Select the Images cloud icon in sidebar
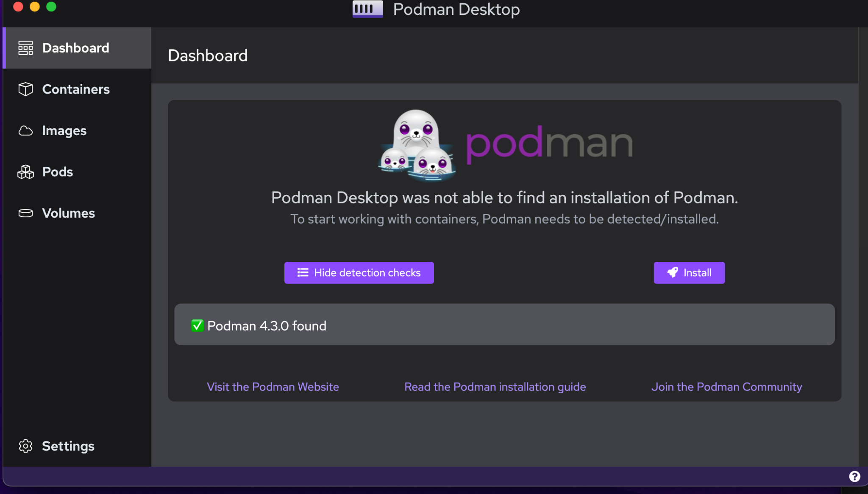The width and height of the screenshot is (868, 494). (x=25, y=130)
